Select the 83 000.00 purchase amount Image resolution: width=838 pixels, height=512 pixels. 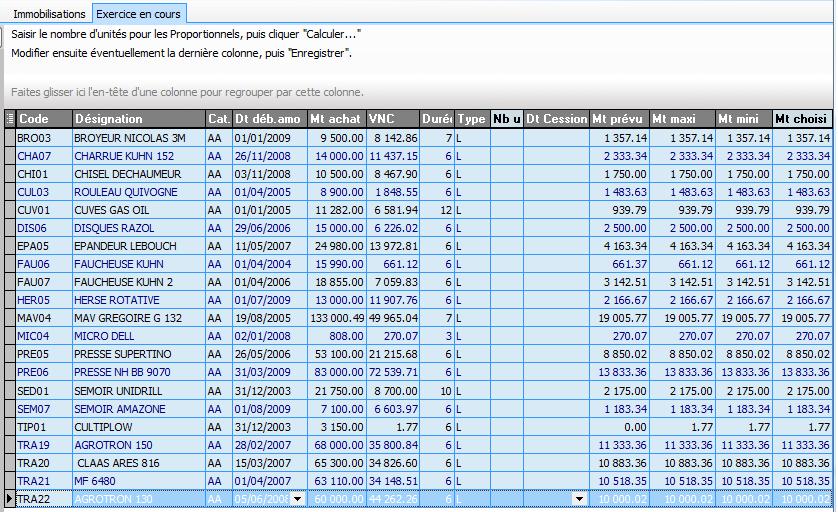tap(336, 372)
